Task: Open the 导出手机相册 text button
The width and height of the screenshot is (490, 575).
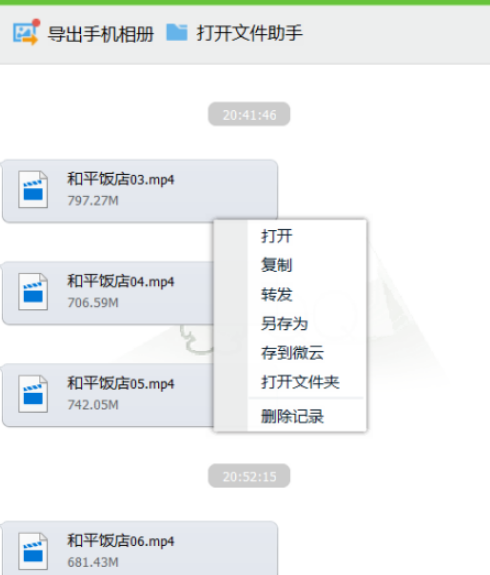Action: coord(101,34)
